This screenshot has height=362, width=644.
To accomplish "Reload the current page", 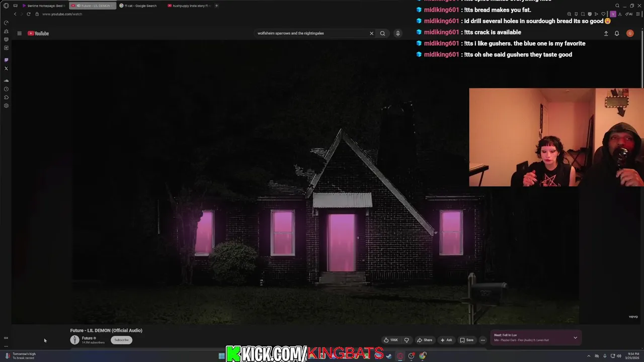I will click(28, 14).
